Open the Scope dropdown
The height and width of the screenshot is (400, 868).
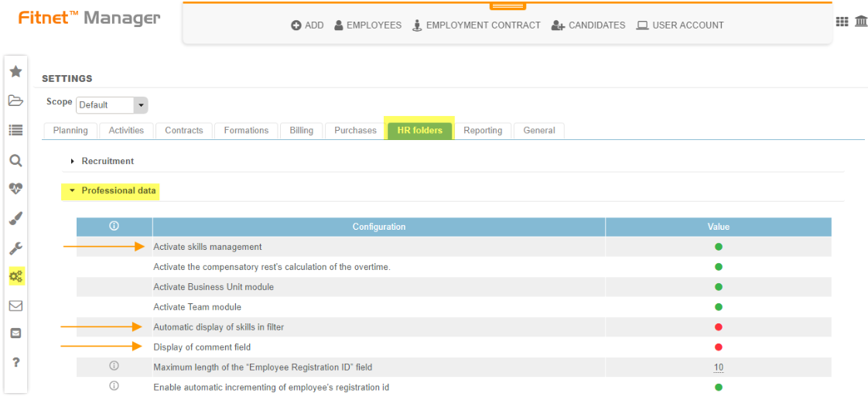pyautogui.click(x=112, y=105)
